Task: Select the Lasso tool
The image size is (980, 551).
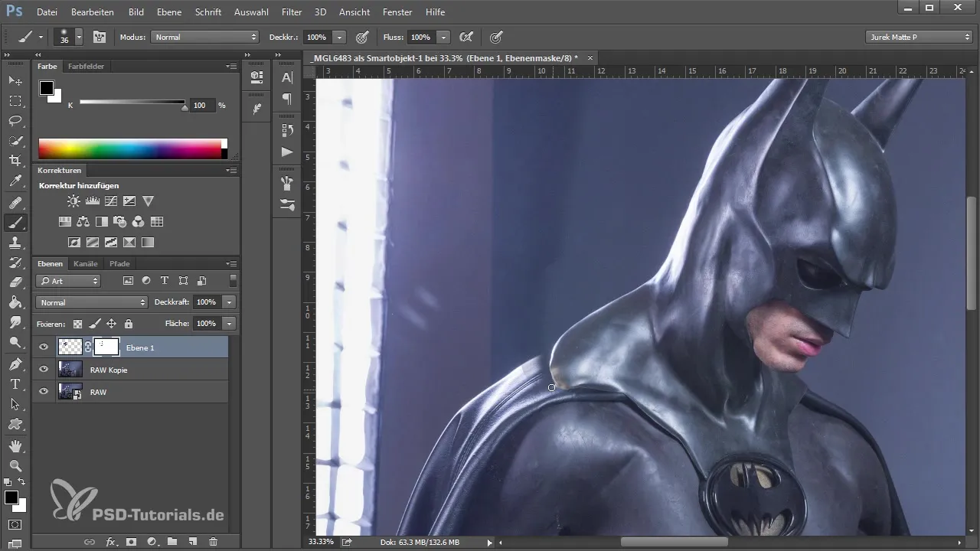Action: point(15,121)
